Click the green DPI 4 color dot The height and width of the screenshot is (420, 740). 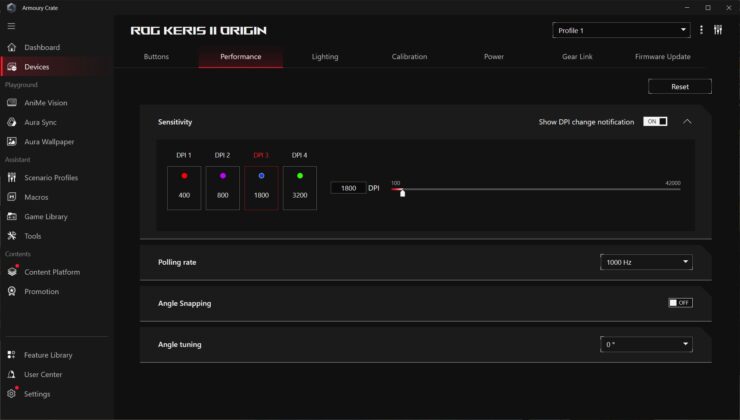(x=300, y=176)
